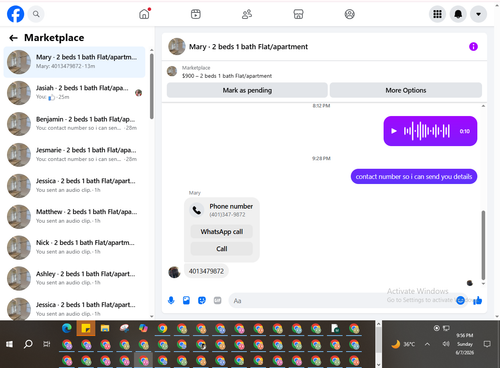Open the Reels video icon
Viewport: 500px width, 368px height.
[196, 14]
